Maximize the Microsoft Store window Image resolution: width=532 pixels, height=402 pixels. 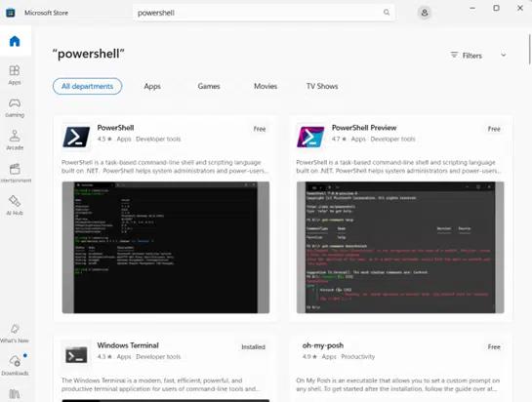tap(496, 8)
